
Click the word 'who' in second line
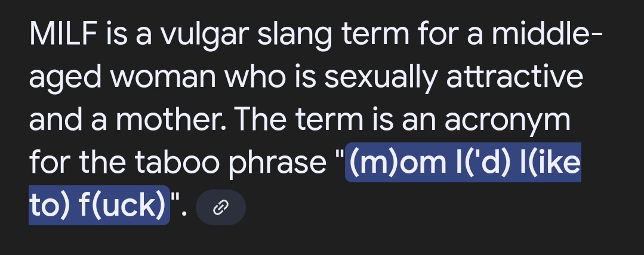point(255,77)
